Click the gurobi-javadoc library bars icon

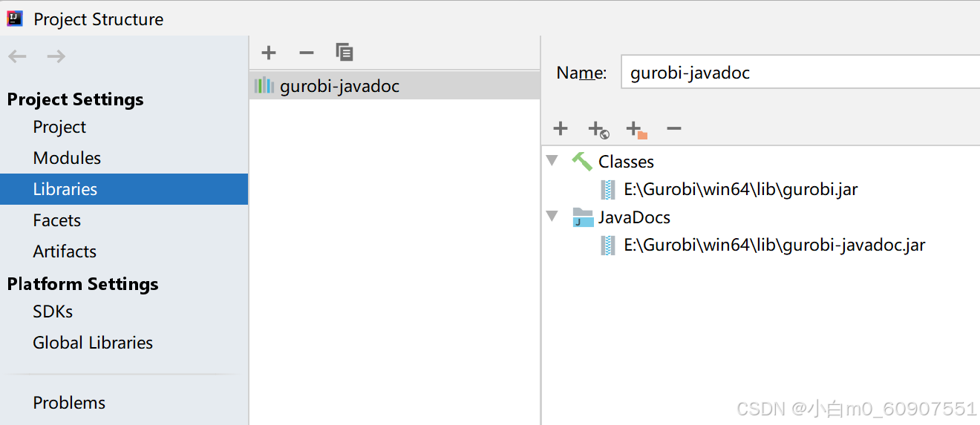click(264, 86)
